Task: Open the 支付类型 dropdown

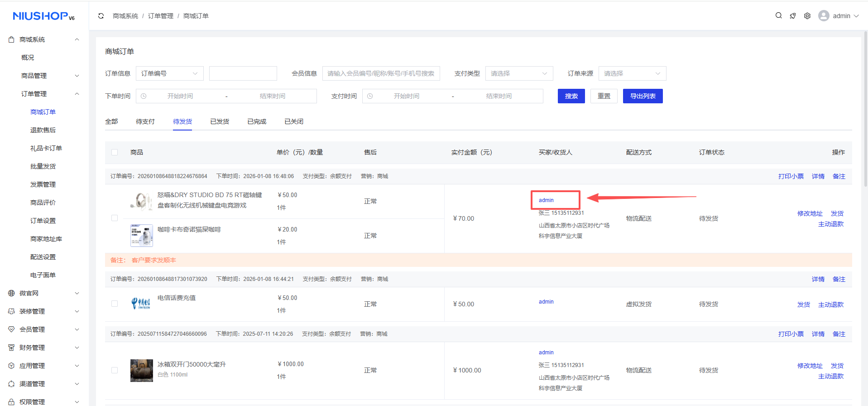Action: [519, 73]
